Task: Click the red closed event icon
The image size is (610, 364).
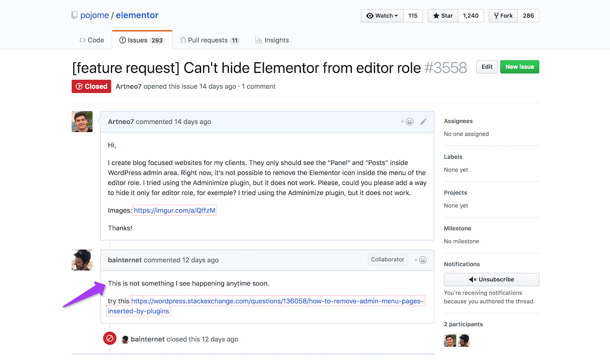Action: tap(110, 339)
